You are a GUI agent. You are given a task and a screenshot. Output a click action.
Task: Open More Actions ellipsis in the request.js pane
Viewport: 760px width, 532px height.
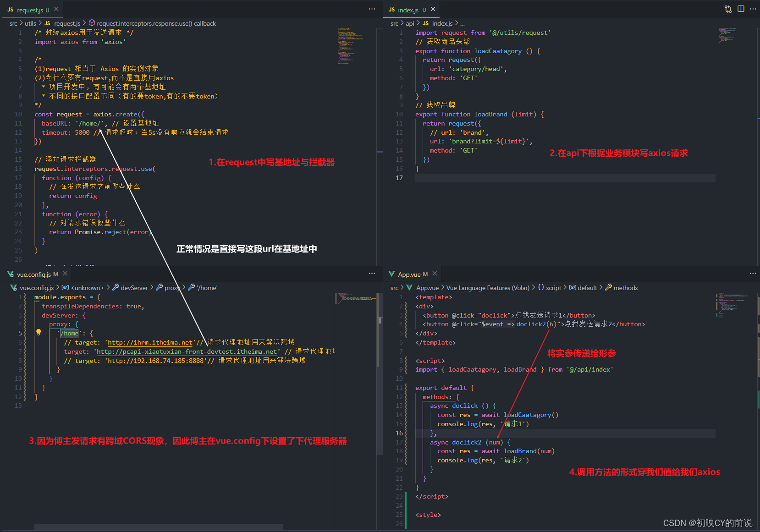tap(371, 9)
